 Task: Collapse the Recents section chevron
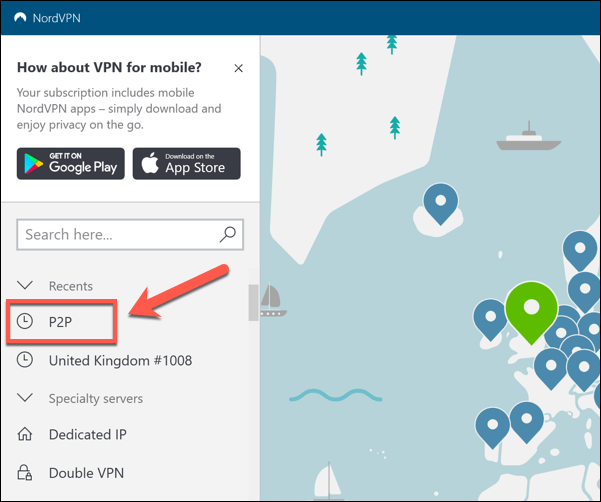click(25, 285)
